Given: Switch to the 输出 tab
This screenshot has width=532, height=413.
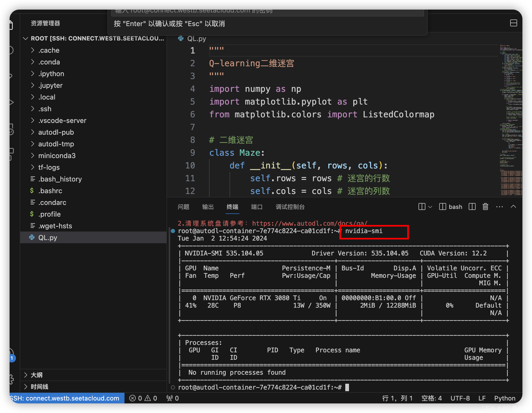Looking at the screenshot, I should (208, 207).
